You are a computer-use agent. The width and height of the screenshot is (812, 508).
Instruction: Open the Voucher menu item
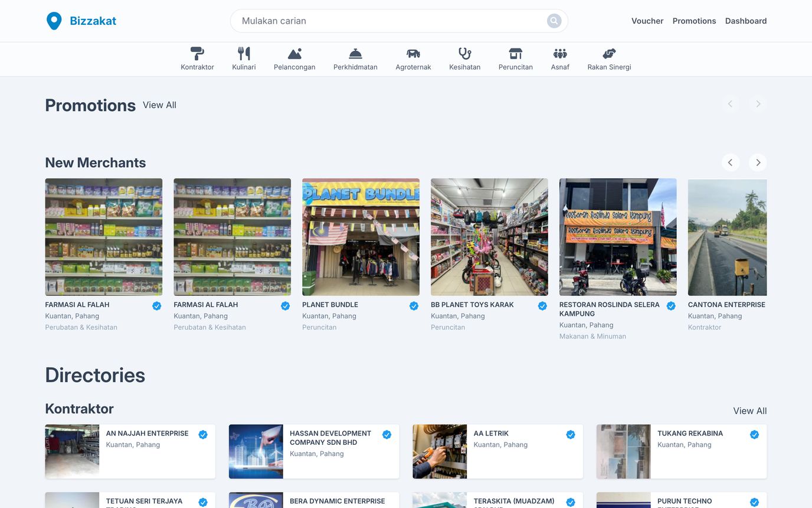click(647, 21)
